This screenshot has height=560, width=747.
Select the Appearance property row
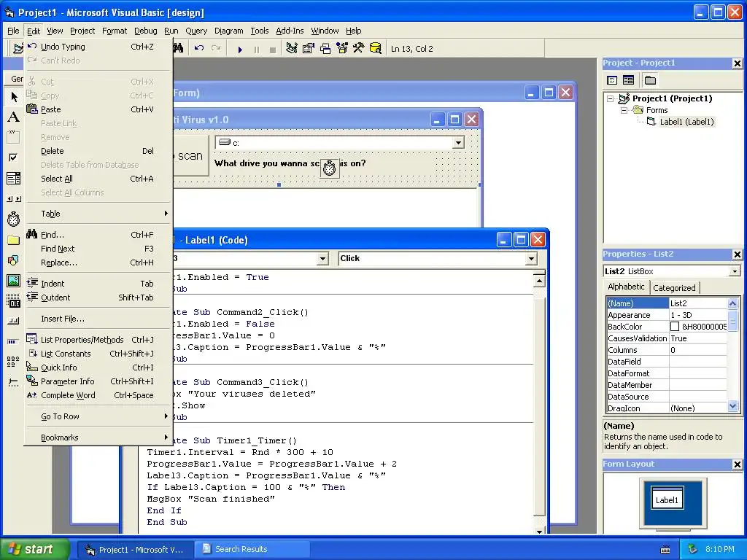tap(667, 315)
